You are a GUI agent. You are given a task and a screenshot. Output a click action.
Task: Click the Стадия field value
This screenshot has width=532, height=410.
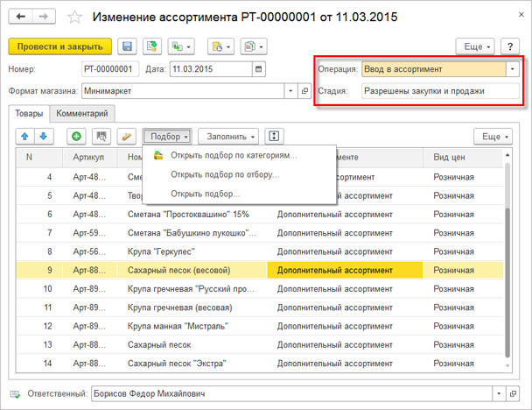tap(440, 91)
